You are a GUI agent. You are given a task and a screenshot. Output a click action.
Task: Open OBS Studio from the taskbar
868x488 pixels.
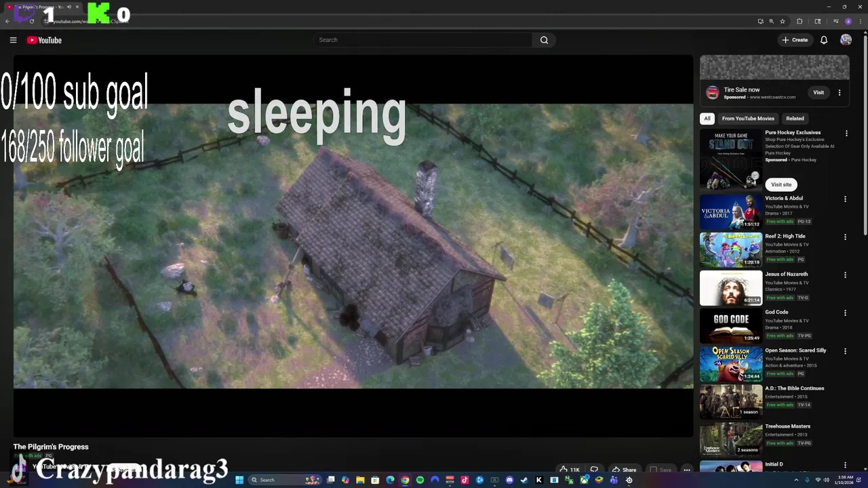629,480
